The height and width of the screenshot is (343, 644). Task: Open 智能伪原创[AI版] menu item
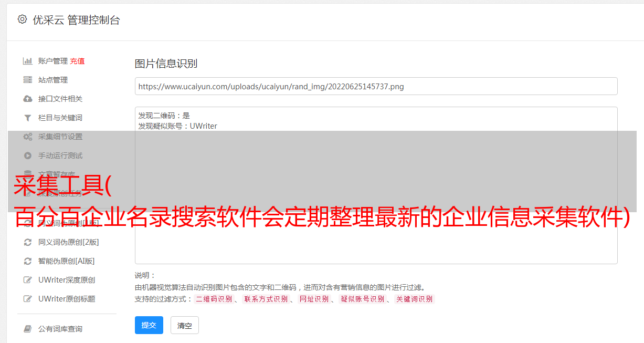[x=67, y=261]
